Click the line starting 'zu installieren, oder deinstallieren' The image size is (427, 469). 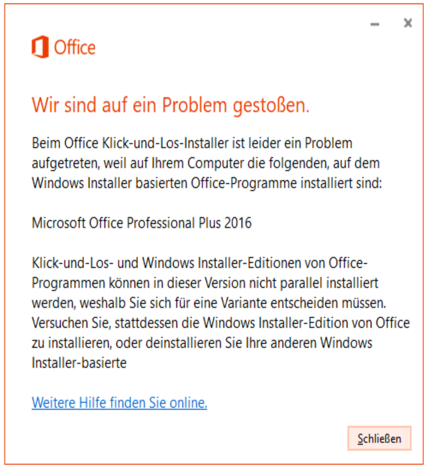(202, 343)
